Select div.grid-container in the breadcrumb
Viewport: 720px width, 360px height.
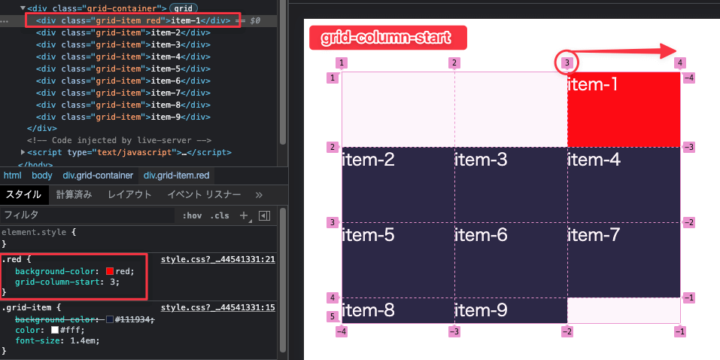click(x=98, y=175)
